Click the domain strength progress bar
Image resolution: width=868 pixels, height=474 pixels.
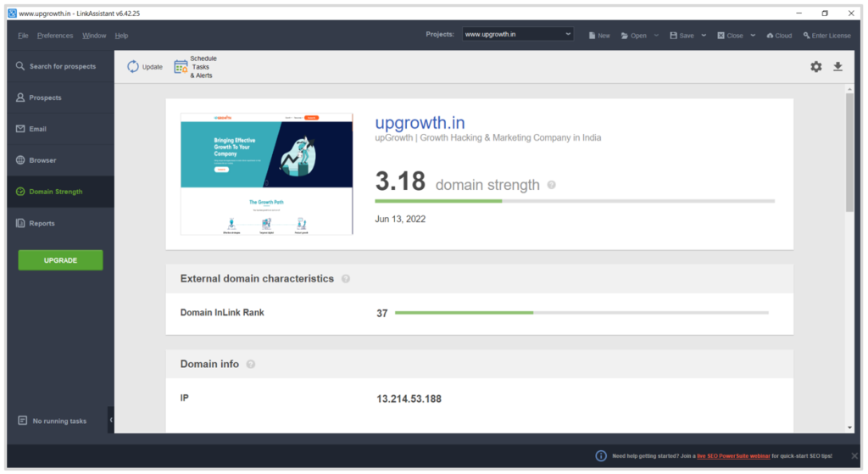click(575, 201)
